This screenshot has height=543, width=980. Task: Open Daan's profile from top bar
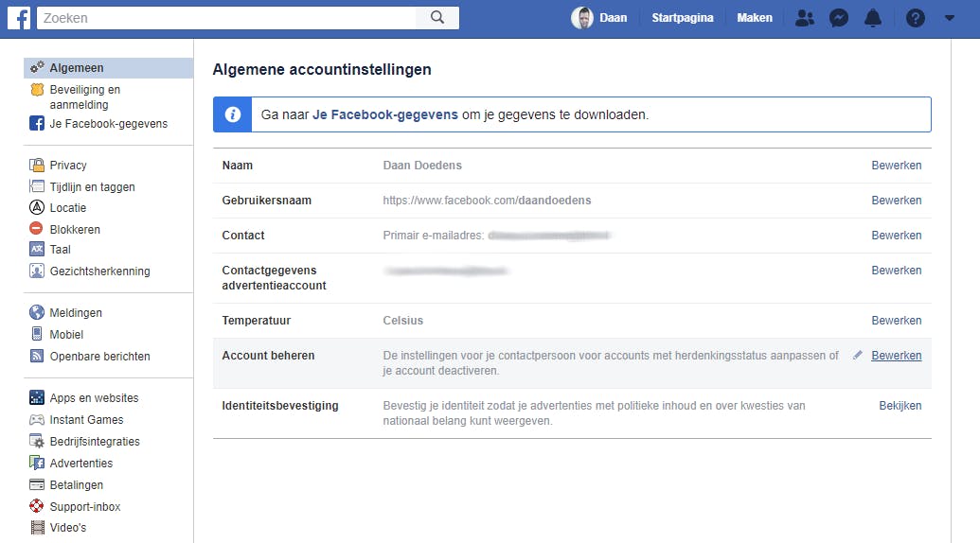click(600, 18)
